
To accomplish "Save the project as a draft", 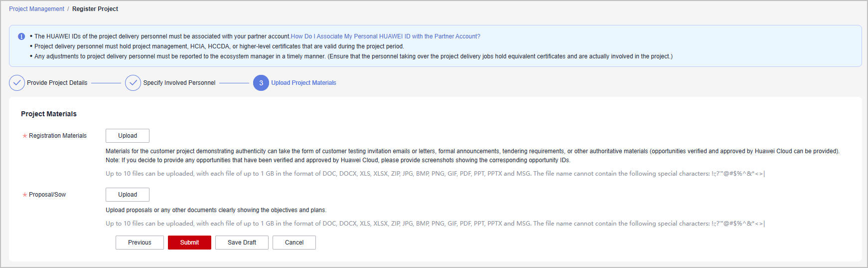I will [242, 243].
